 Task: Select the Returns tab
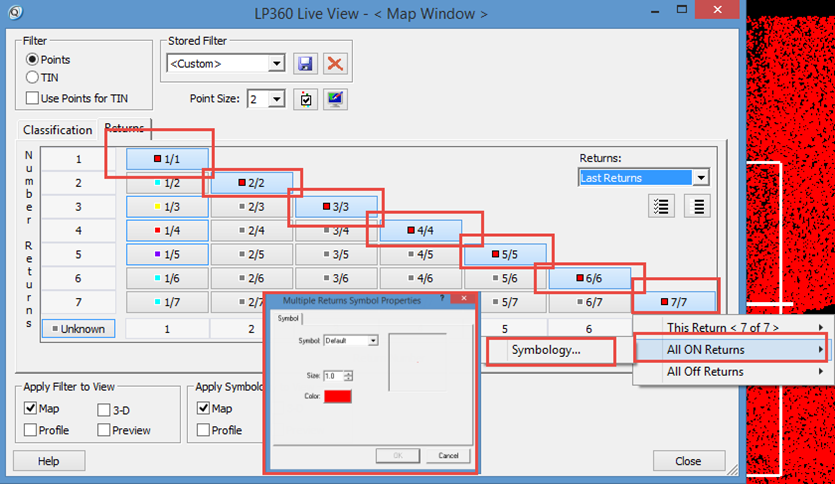125,128
